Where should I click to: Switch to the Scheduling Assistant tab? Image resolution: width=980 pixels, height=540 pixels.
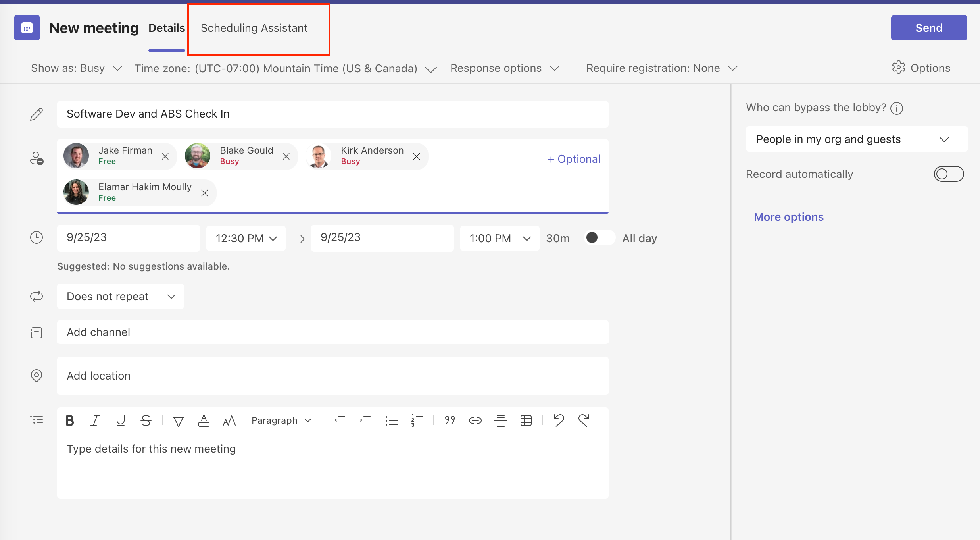pyautogui.click(x=254, y=28)
